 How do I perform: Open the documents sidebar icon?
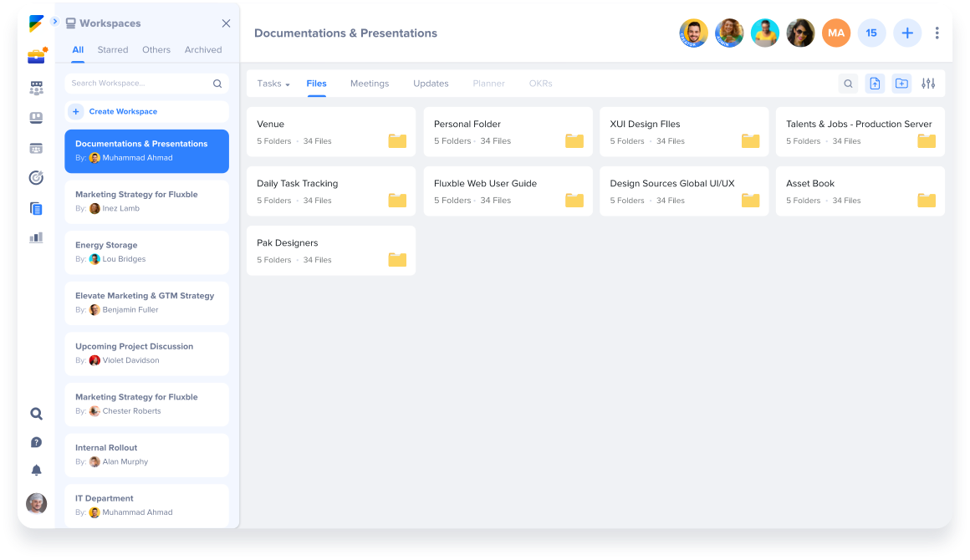coord(37,208)
